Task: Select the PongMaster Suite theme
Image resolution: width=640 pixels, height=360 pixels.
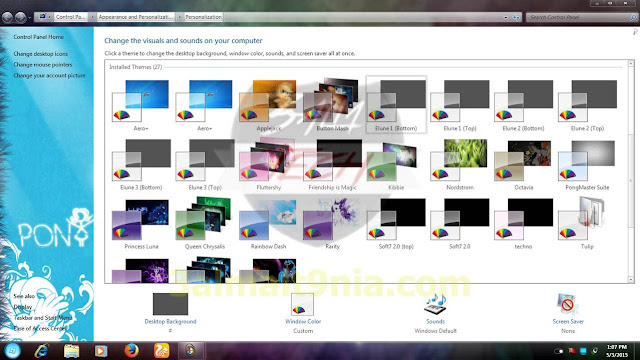Action: pos(587,164)
